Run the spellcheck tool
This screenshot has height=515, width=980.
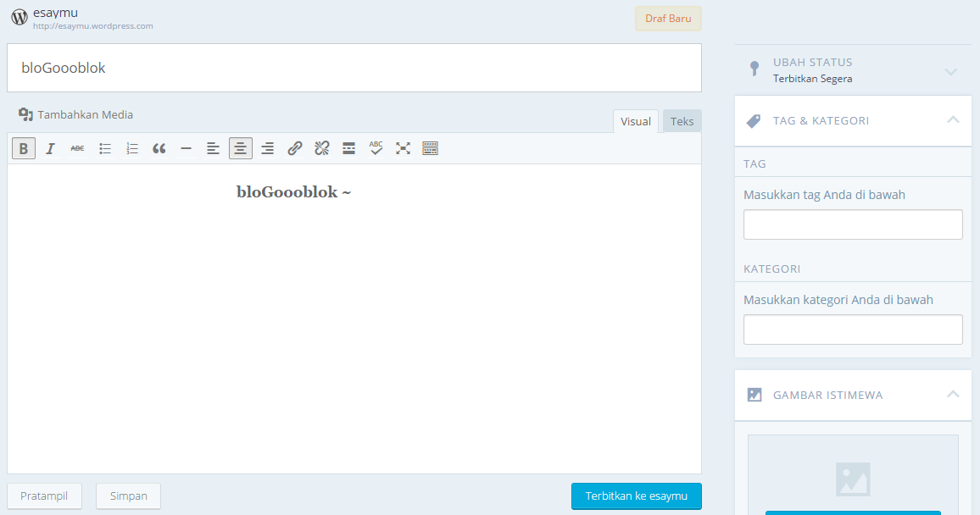[376, 148]
